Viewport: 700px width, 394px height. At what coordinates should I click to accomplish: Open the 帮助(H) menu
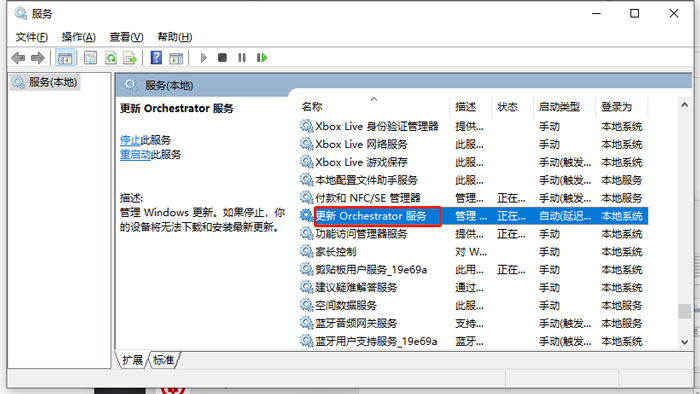point(175,37)
